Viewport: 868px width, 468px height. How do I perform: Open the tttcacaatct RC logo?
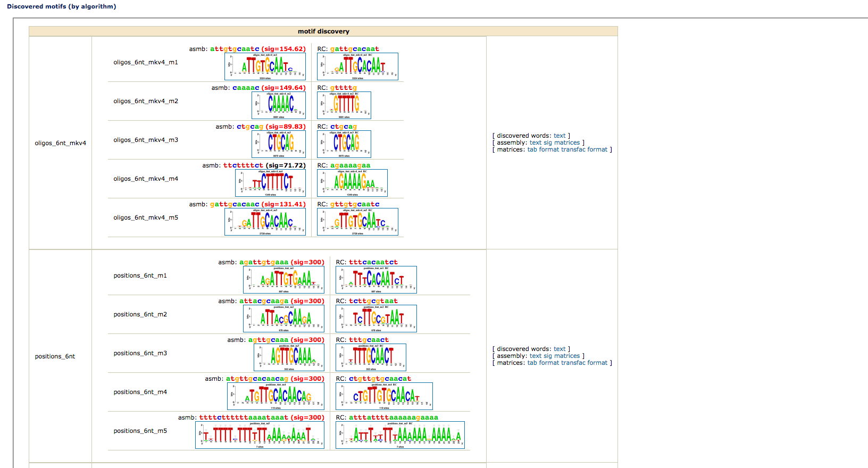point(376,280)
